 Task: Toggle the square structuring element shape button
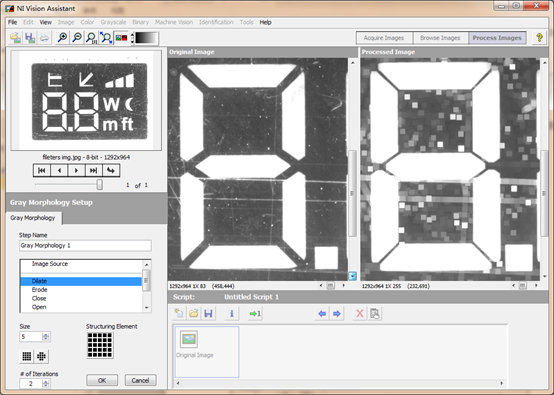(27, 356)
